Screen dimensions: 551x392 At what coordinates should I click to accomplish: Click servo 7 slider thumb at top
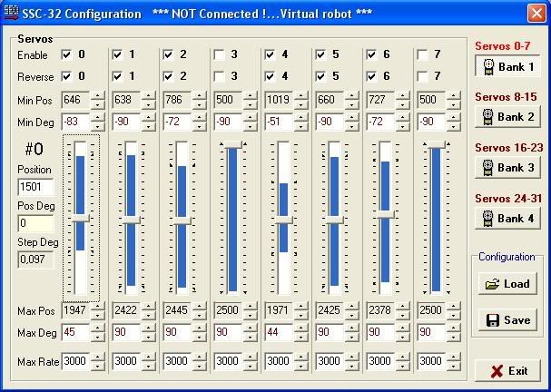(x=436, y=144)
